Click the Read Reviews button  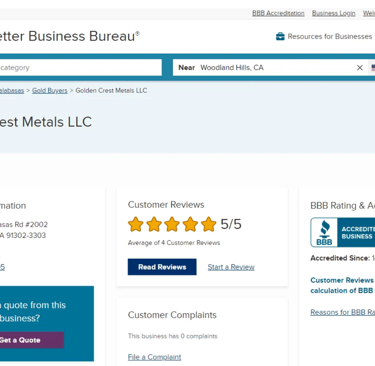pyautogui.click(x=162, y=267)
